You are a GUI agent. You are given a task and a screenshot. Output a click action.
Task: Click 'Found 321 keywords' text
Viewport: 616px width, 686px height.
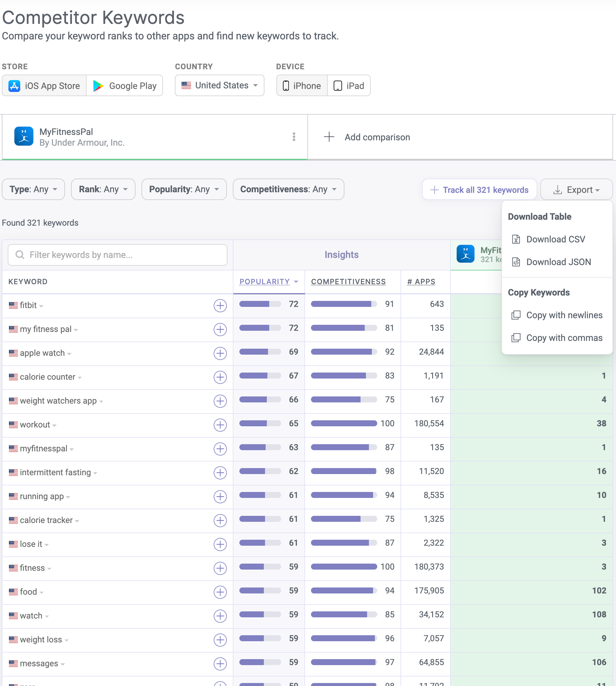tap(40, 222)
